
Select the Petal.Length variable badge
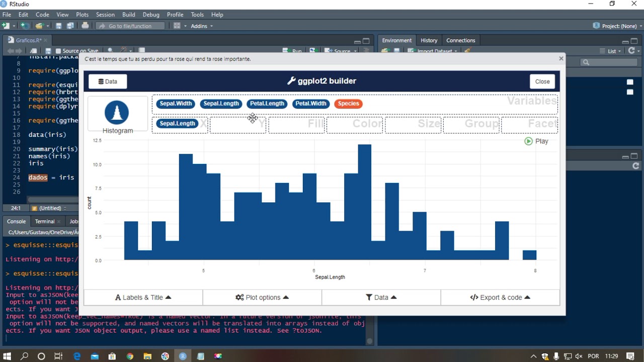267,104
